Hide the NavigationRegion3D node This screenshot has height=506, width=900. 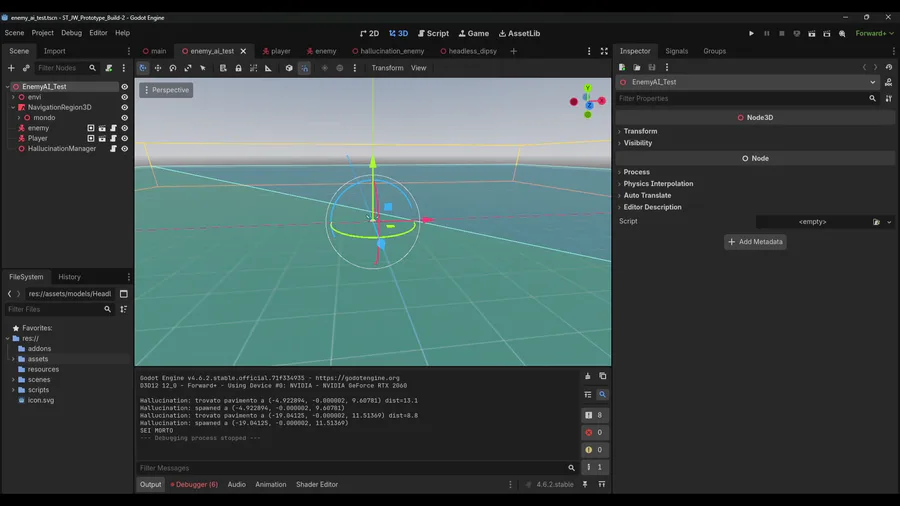point(125,107)
